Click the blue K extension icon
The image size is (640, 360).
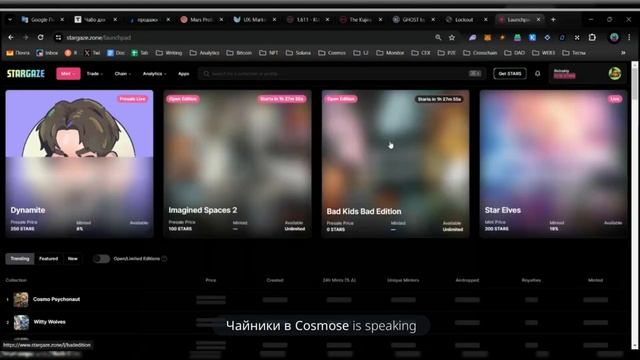532,37
